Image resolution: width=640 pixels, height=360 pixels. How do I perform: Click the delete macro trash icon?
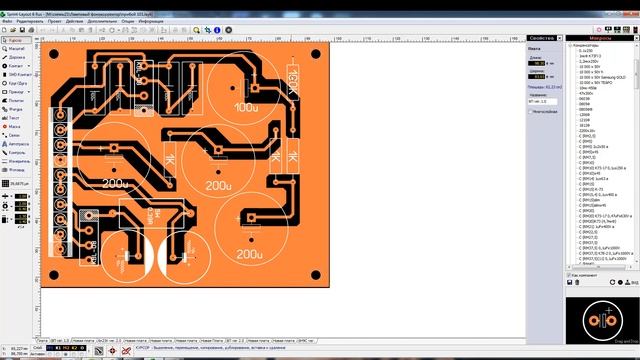coord(577,282)
